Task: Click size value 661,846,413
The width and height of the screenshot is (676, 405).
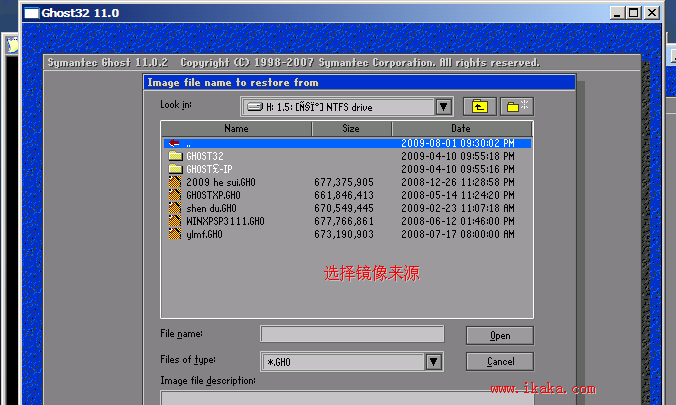Action: click(x=344, y=195)
